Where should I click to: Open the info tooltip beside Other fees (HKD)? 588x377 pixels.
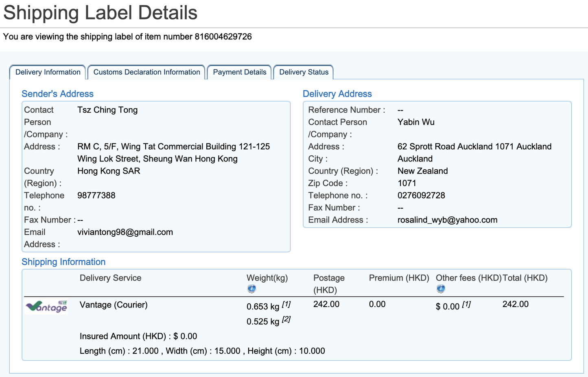(x=441, y=289)
